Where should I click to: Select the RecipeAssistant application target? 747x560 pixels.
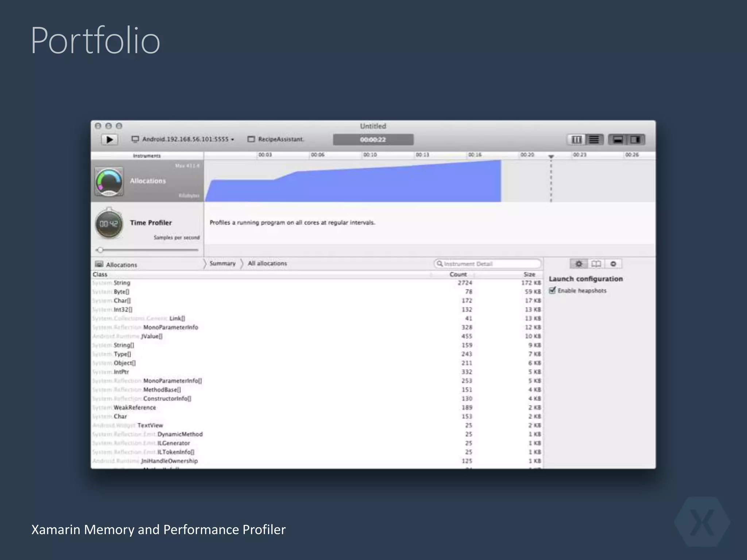[276, 139]
